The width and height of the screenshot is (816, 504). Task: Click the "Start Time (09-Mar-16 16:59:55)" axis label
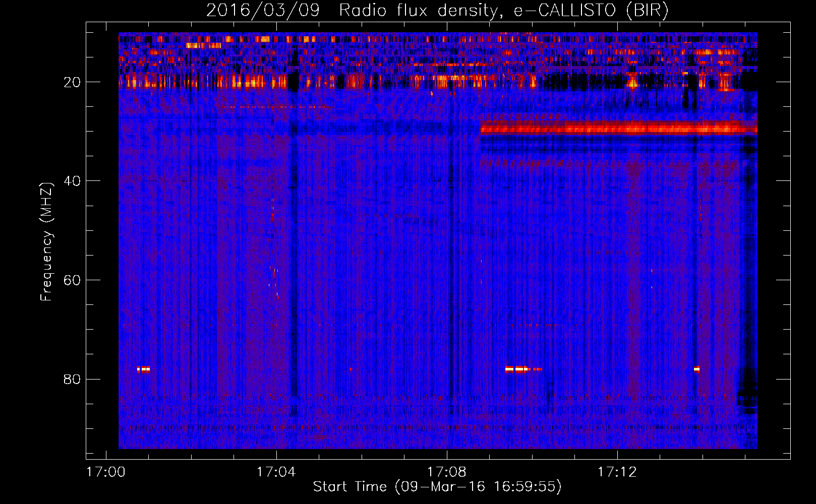click(x=437, y=487)
